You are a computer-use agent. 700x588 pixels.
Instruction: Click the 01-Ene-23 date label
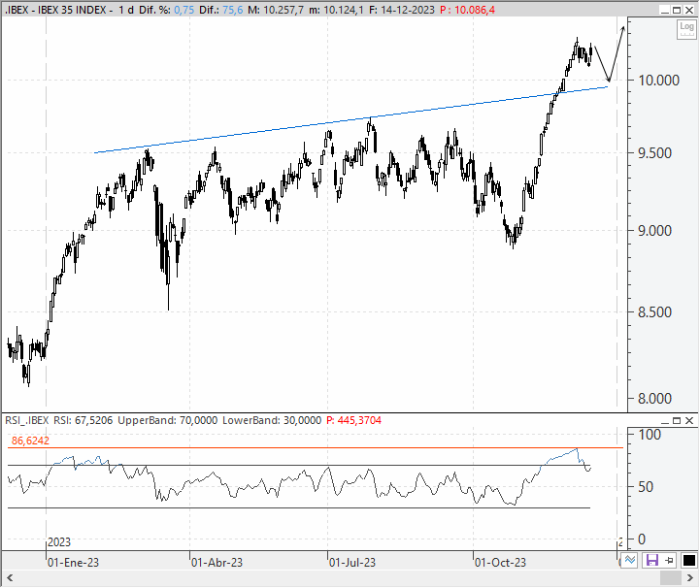[x=73, y=563]
